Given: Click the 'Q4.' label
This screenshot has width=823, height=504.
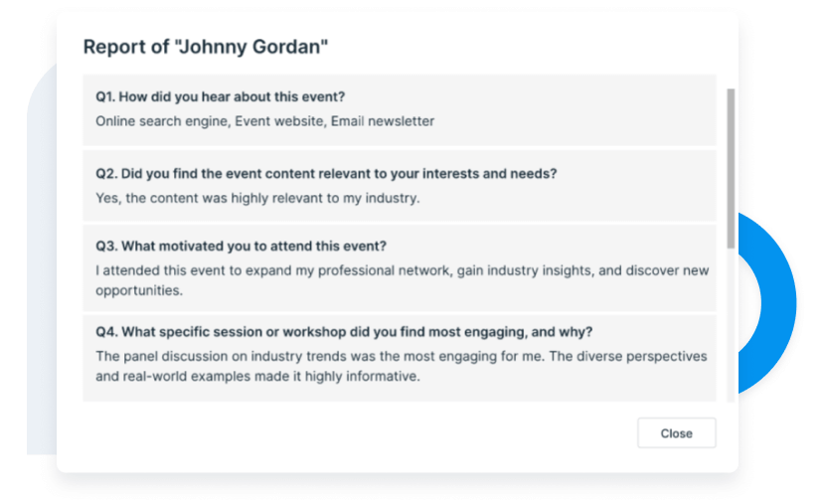Looking at the screenshot, I should click(107, 331).
